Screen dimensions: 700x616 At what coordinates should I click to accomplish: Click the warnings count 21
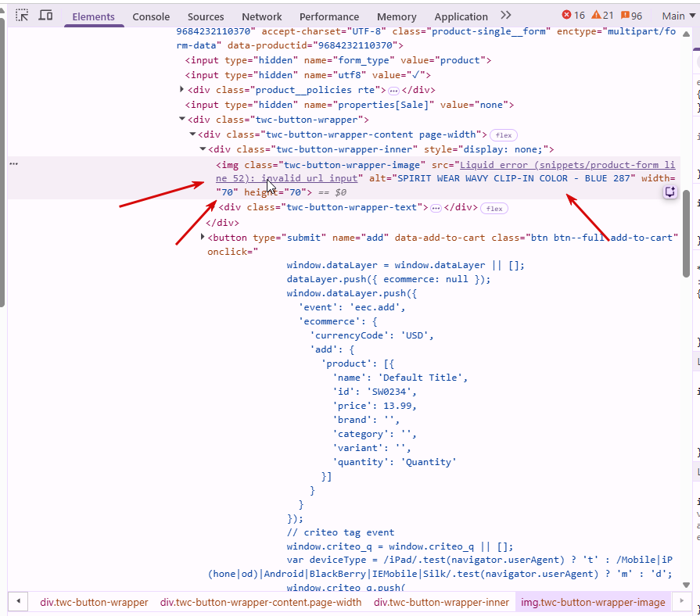[602, 16]
